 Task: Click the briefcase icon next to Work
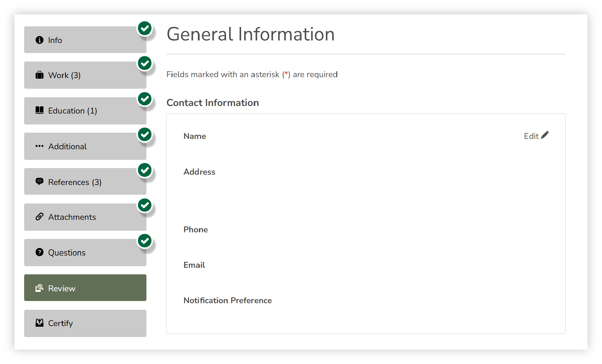pos(40,75)
